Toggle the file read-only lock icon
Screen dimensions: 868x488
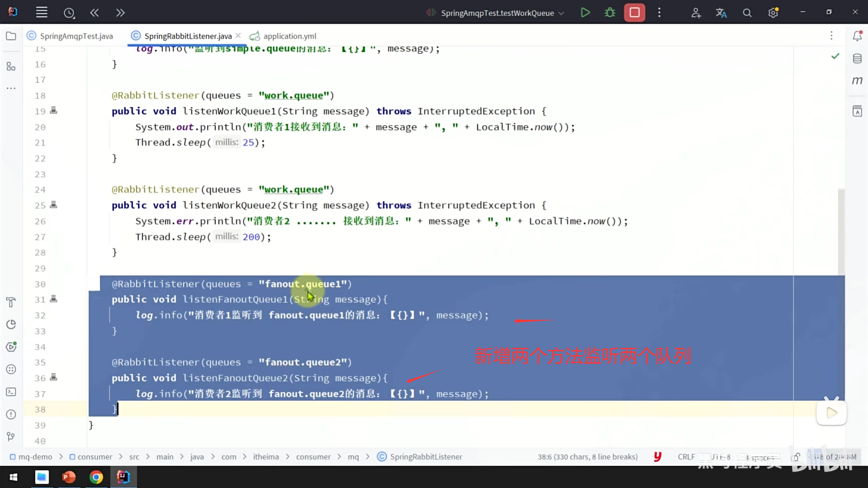pyautogui.click(x=796, y=457)
